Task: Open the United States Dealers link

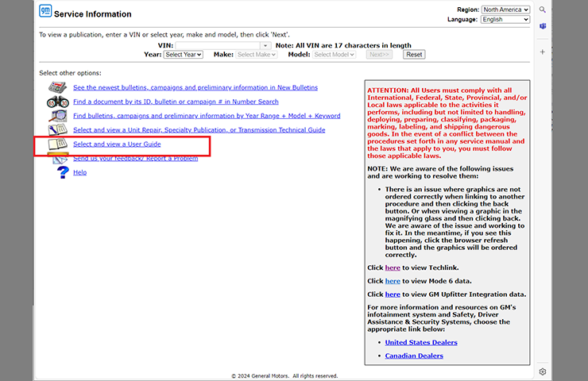Action: pyautogui.click(x=421, y=342)
